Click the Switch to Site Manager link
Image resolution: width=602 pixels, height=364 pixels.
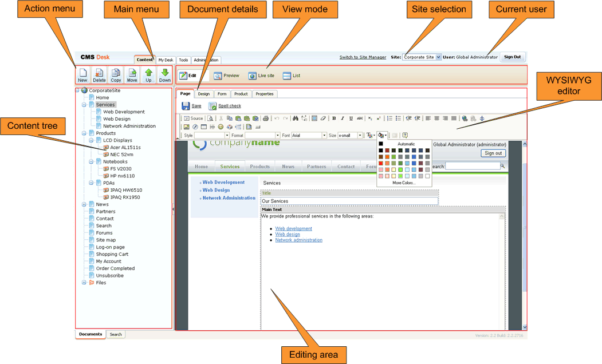coord(363,57)
